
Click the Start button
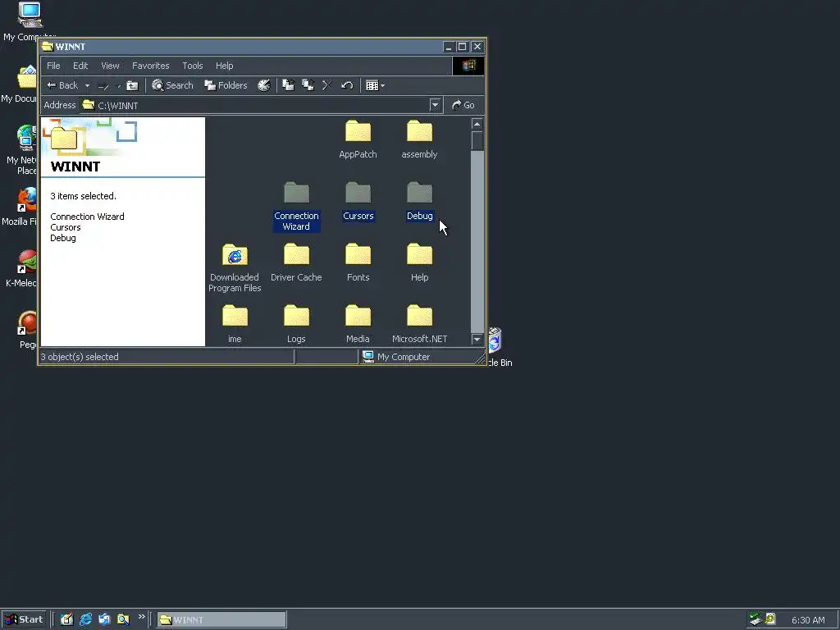pyautogui.click(x=24, y=619)
